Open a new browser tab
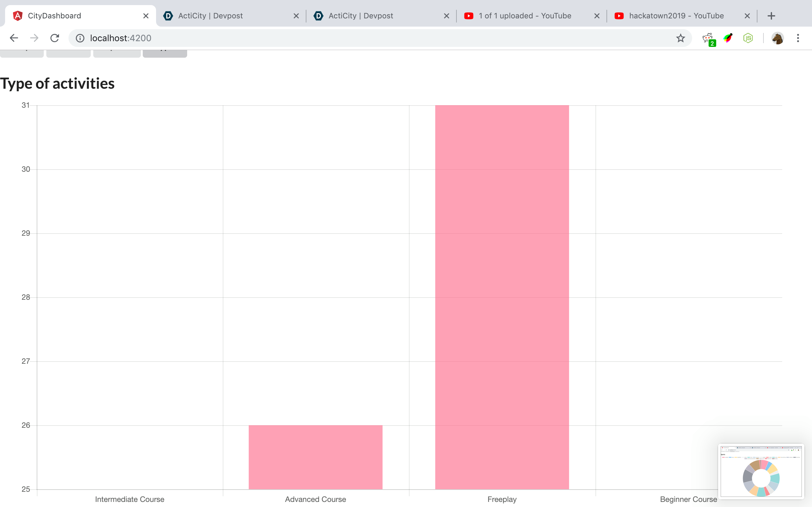The width and height of the screenshot is (812, 507). [771, 16]
